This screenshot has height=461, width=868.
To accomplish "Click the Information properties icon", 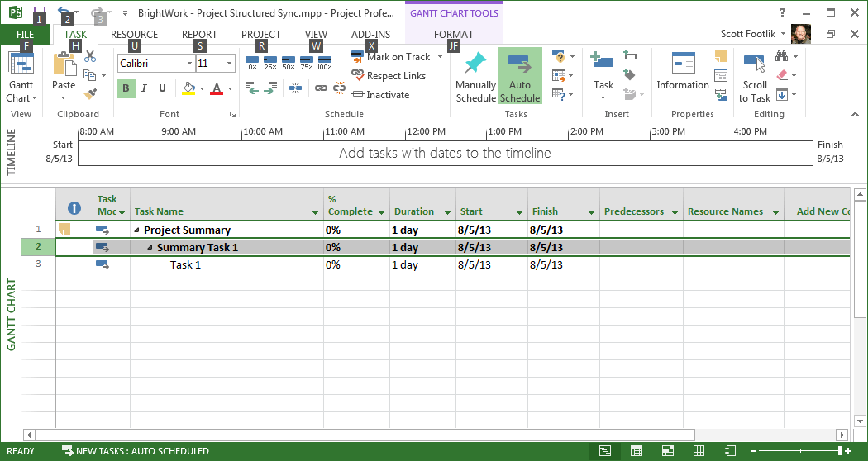I will (x=683, y=74).
